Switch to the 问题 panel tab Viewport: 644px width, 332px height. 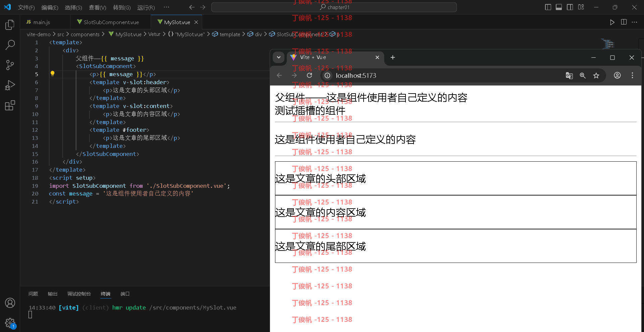pos(33,294)
